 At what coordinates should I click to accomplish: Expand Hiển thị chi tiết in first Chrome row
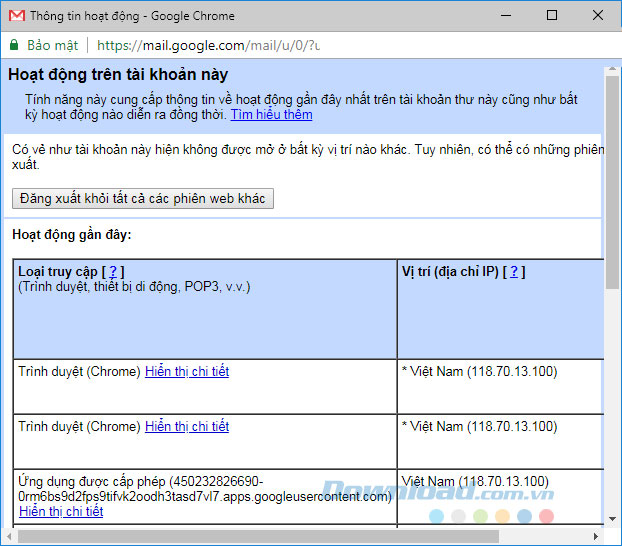[186, 372]
